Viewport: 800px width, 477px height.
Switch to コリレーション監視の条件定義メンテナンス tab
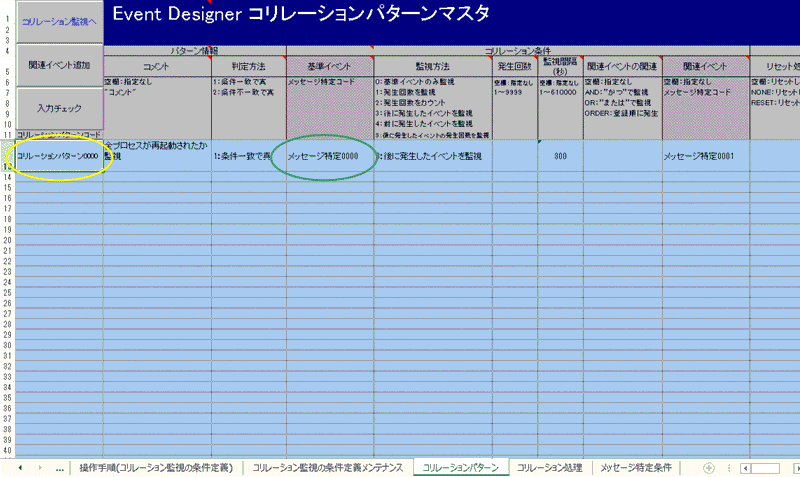(328, 468)
